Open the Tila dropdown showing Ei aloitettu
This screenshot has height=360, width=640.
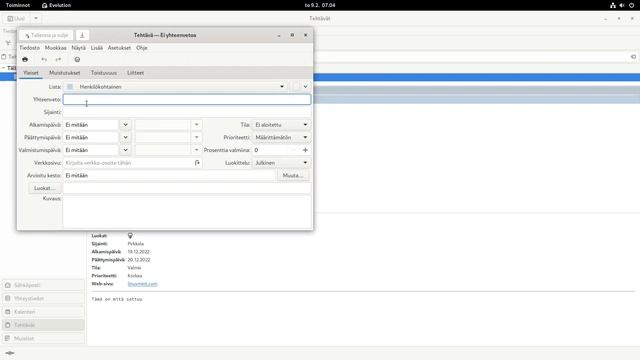click(x=281, y=124)
